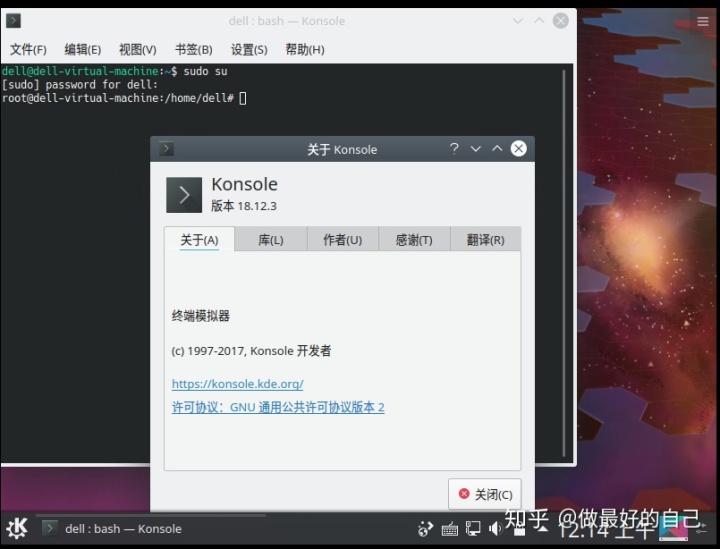Minimize the main Konsole window
The image size is (720, 549).
pos(518,21)
